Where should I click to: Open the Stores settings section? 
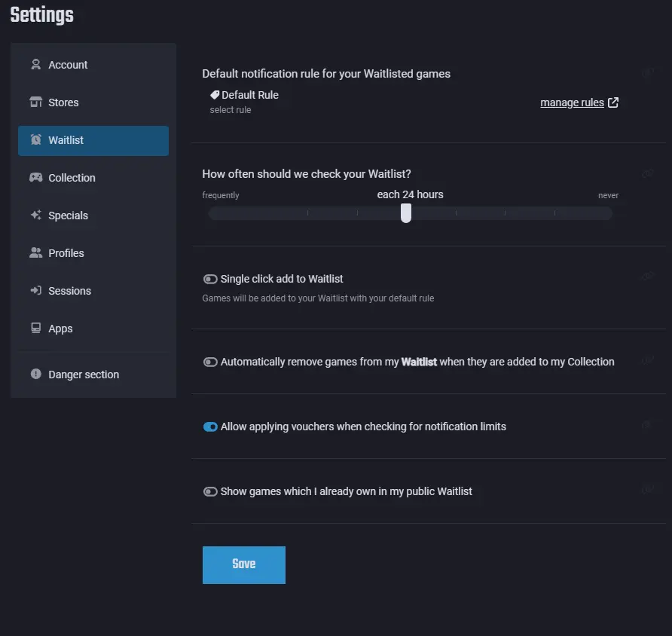coord(93,102)
